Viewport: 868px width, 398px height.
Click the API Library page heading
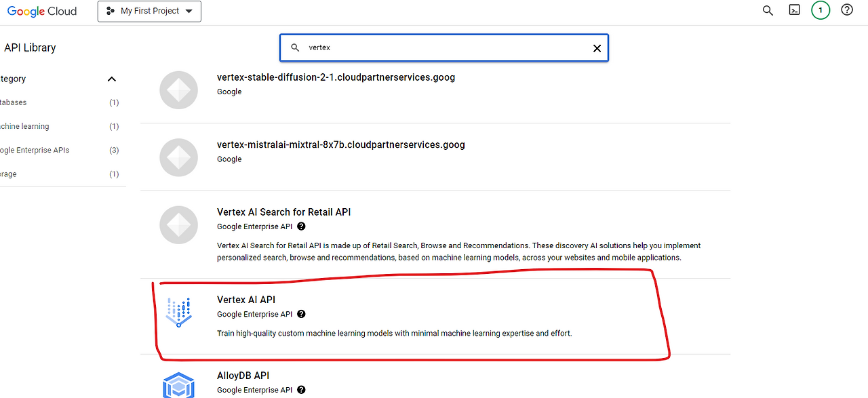point(30,48)
